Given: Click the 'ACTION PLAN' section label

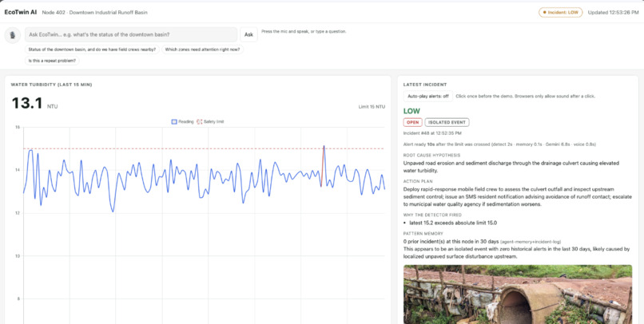Looking at the screenshot, I should [418, 181].
